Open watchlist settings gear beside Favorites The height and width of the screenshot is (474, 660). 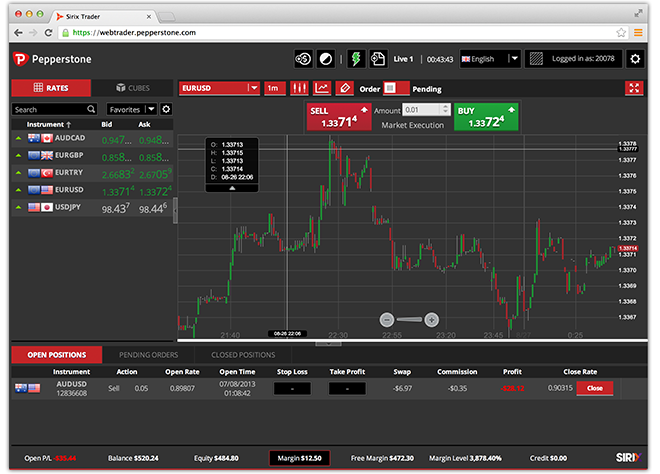(166, 109)
